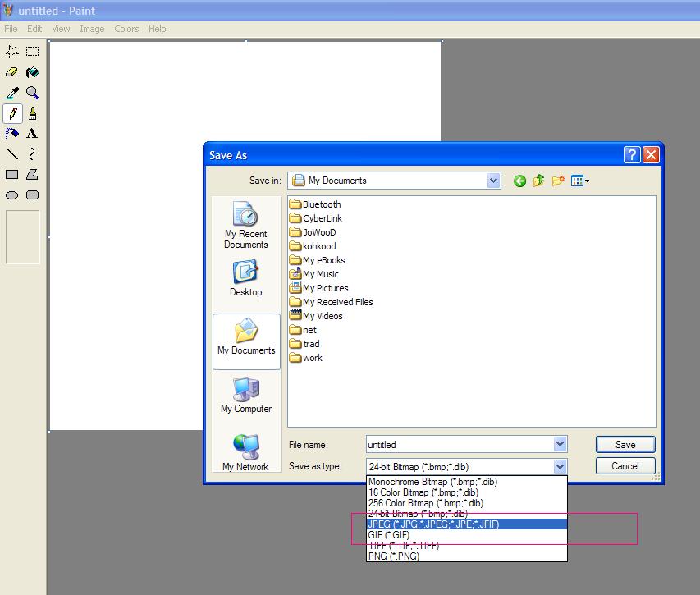Open the View menu
The image size is (700, 595).
pyautogui.click(x=61, y=29)
